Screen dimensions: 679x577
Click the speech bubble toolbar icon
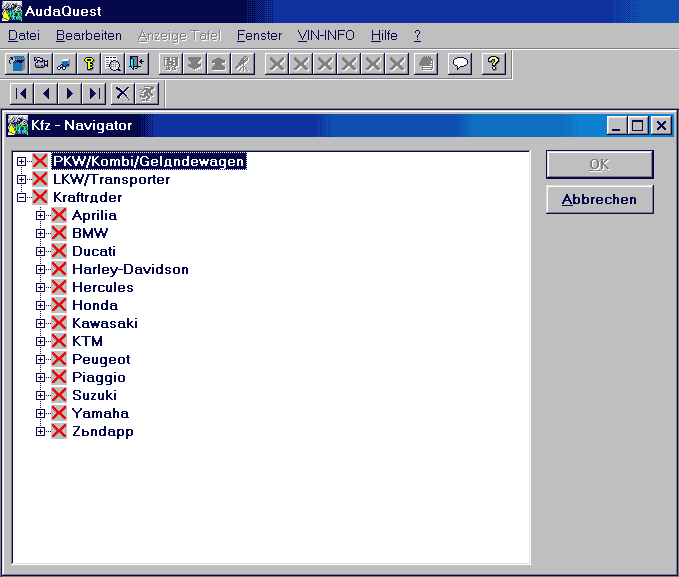pyautogui.click(x=460, y=64)
